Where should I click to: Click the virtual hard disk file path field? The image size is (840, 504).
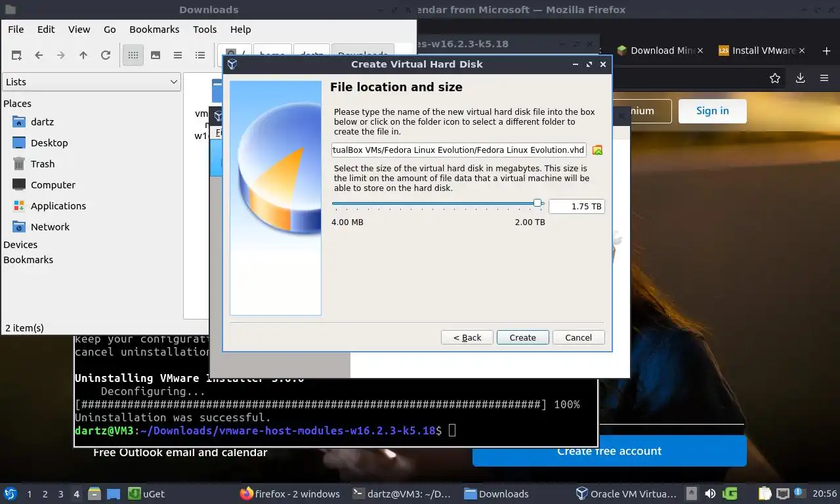459,150
